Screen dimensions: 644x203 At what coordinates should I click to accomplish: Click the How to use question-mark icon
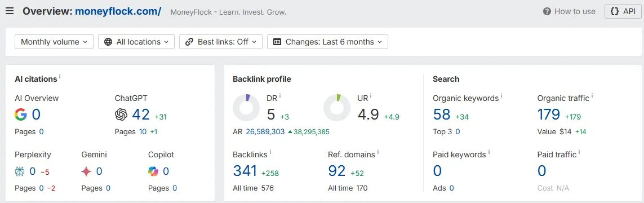pos(547,11)
